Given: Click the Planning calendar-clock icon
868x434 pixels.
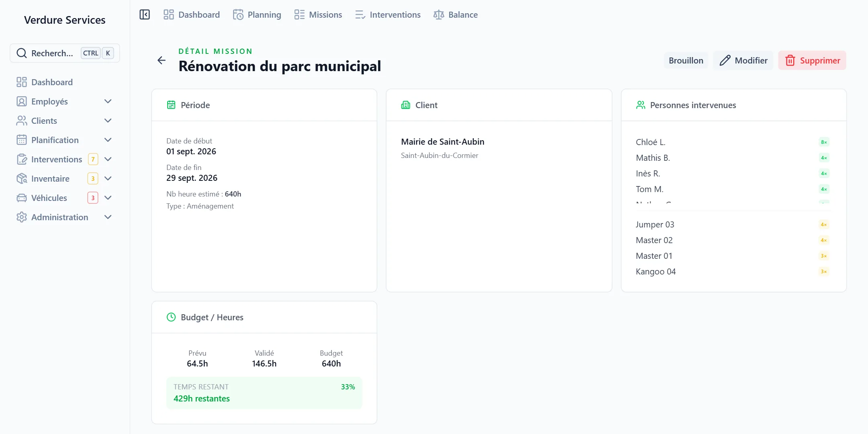Looking at the screenshot, I should (x=238, y=15).
